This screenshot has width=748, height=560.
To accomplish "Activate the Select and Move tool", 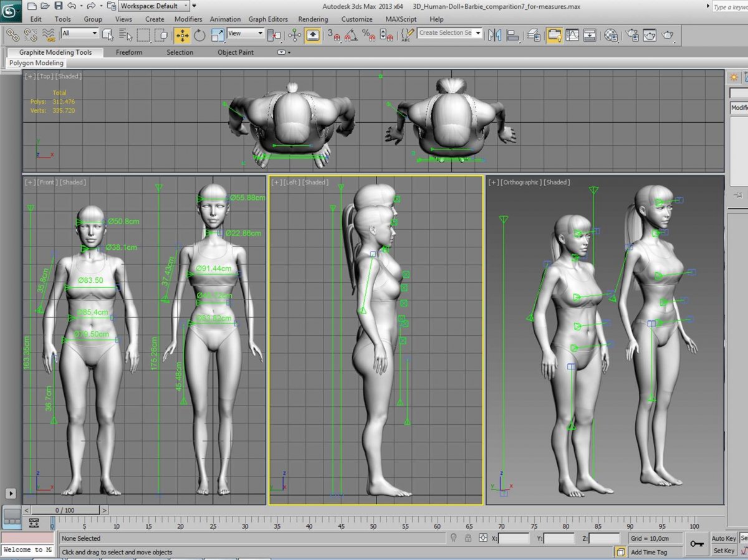I will [x=182, y=35].
